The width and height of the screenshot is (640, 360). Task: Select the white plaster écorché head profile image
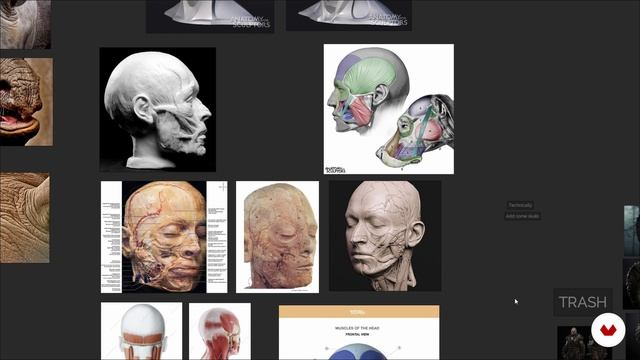click(x=158, y=109)
